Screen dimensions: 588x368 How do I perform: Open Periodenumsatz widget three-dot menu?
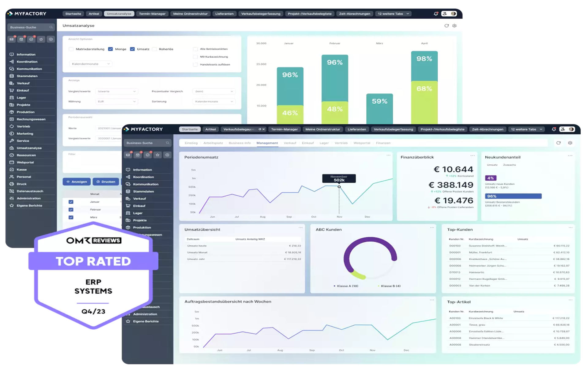click(388, 155)
